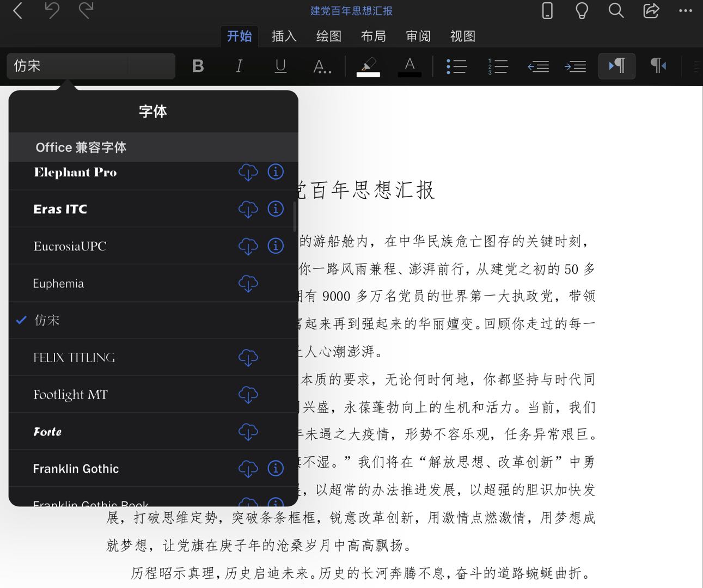Open search with the magnifier icon
Viewport: 703px width, 588px height.
click(x=616, y=10)
